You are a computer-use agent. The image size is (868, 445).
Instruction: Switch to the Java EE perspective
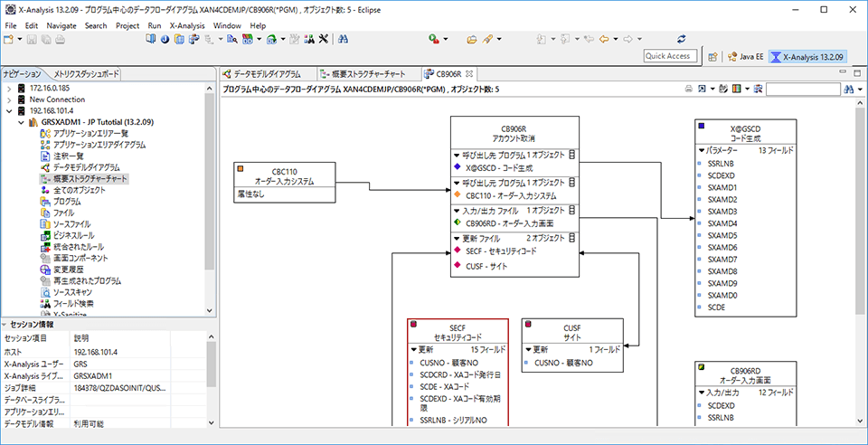pyautogui.click(x=746, y=56)
